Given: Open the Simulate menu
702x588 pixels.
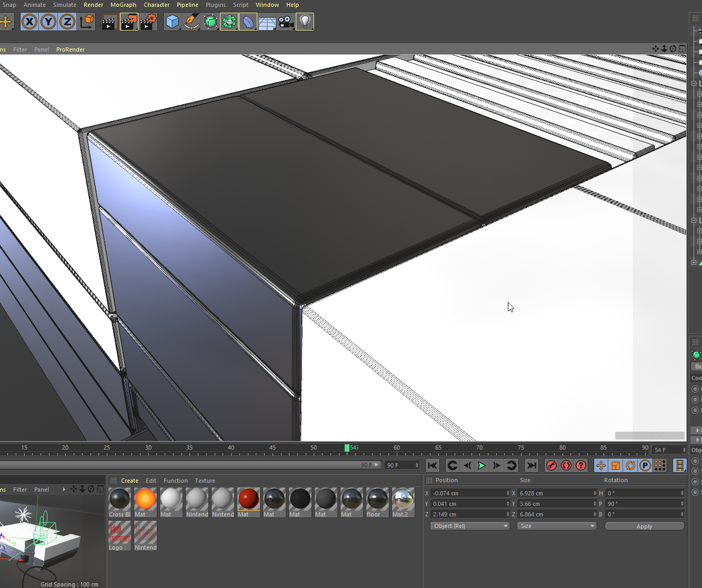Looking at the screenshot, I should click(64, 5).
